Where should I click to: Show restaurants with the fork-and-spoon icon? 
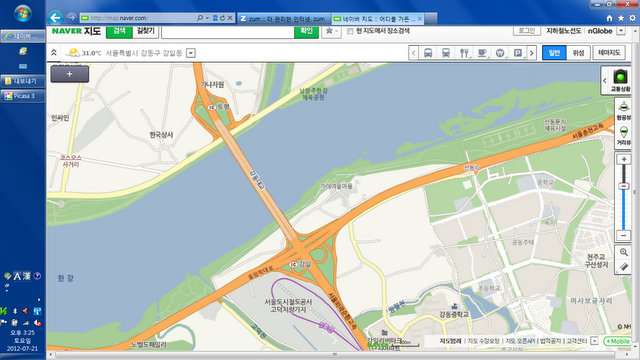pyautogui.click(x=464, y=53)
